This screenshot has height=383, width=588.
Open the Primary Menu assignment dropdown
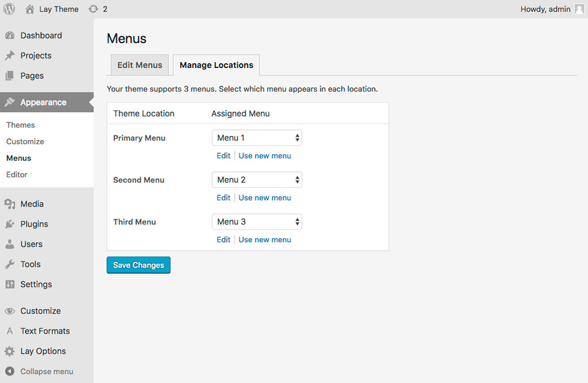point(256,137)
